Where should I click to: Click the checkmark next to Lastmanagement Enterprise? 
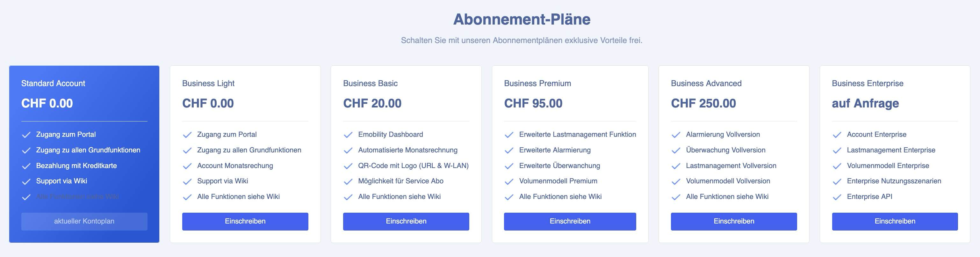point(837,151)
